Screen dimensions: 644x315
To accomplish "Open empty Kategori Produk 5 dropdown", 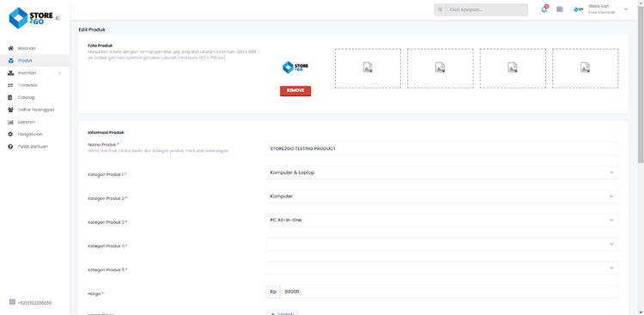I will (442, 268).
